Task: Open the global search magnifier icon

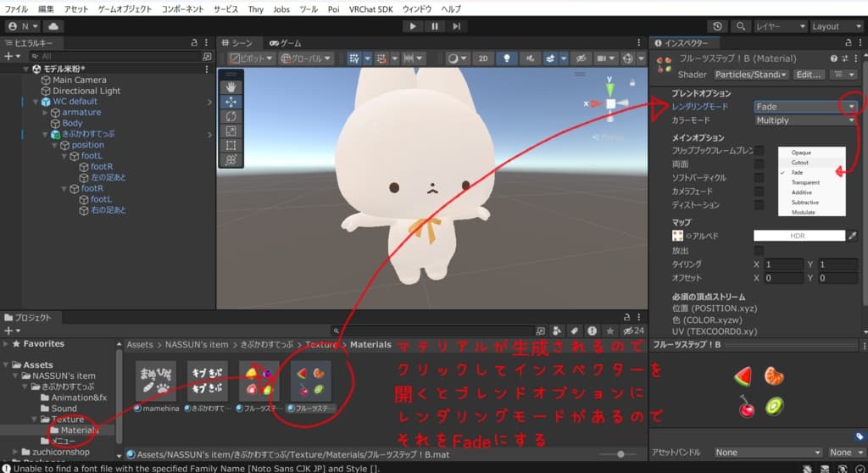Action: click(741, 26)
